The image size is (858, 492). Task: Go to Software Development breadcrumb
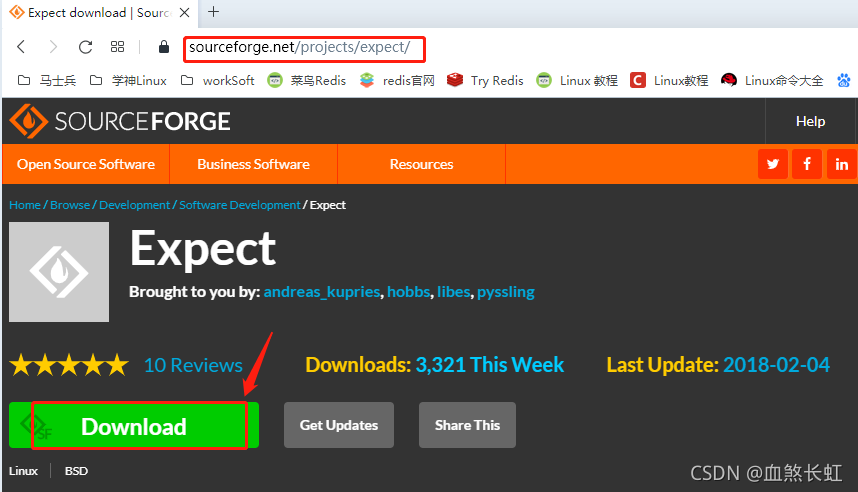240,205
